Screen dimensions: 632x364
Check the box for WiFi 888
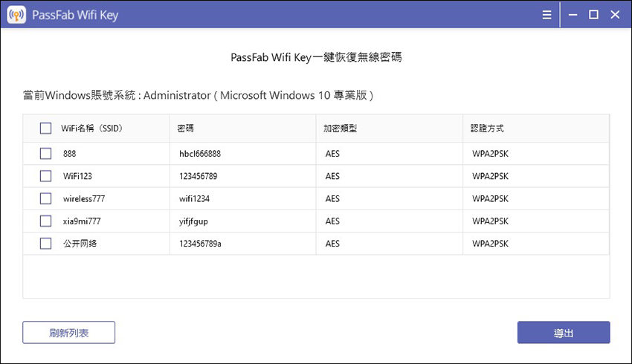[45, 154]
